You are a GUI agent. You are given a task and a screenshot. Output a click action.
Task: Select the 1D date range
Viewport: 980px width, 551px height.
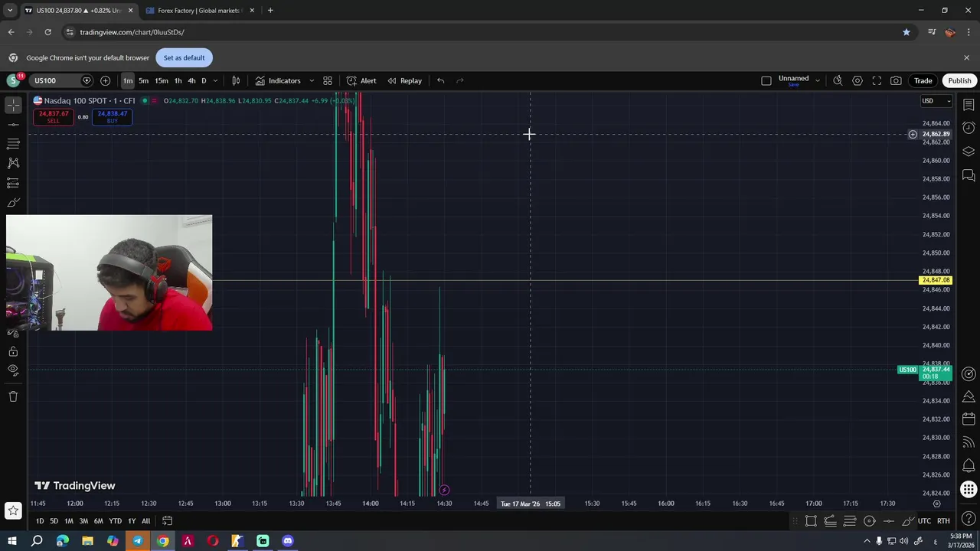click(40, 521)
